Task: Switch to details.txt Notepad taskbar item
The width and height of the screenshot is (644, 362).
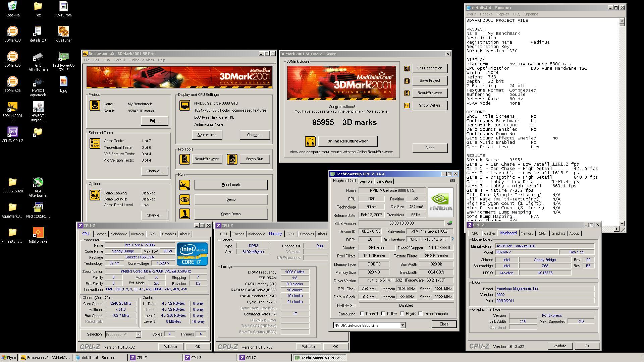Action: (x=100, y=358)
